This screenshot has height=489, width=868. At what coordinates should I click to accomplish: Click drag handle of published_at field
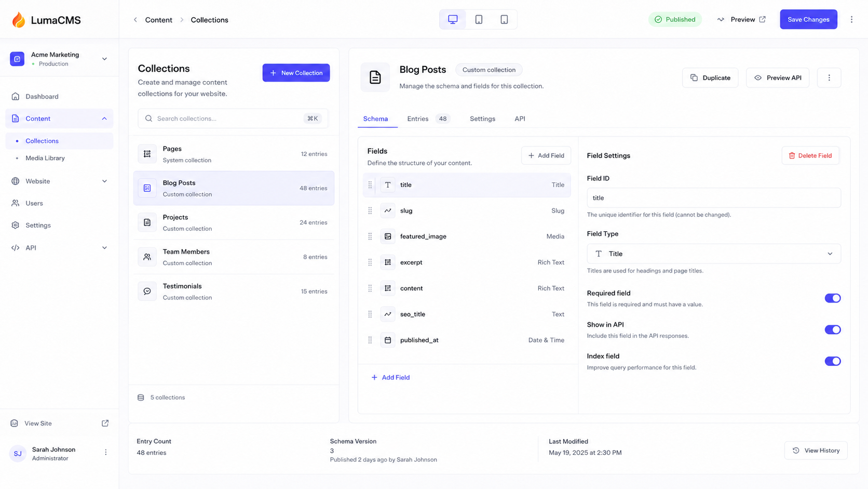point(370,340)
